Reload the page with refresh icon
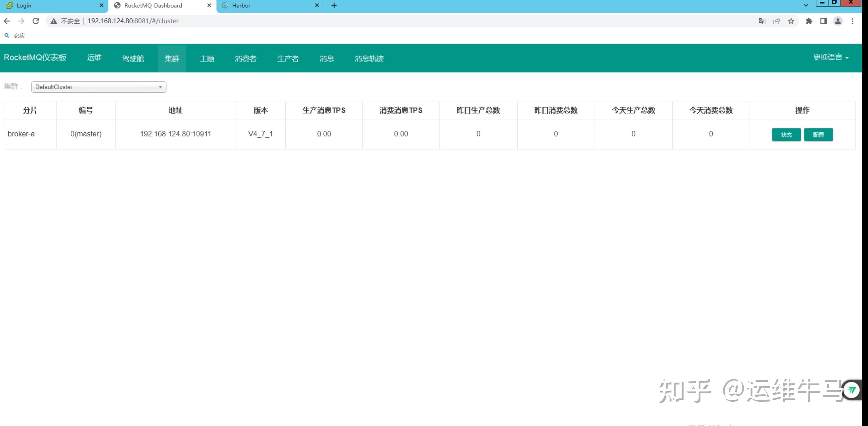Image resolution: width=868 pixels, height=426 pixels. 36,21
